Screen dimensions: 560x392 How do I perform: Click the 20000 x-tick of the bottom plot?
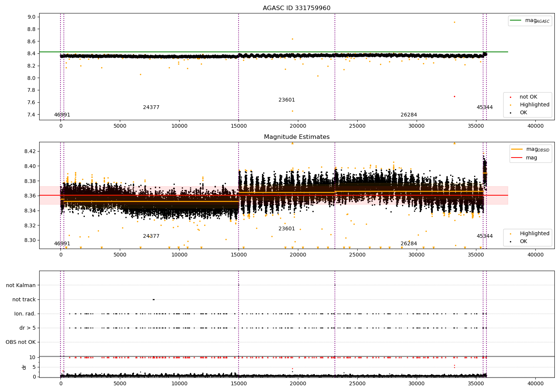click(298, 383)
